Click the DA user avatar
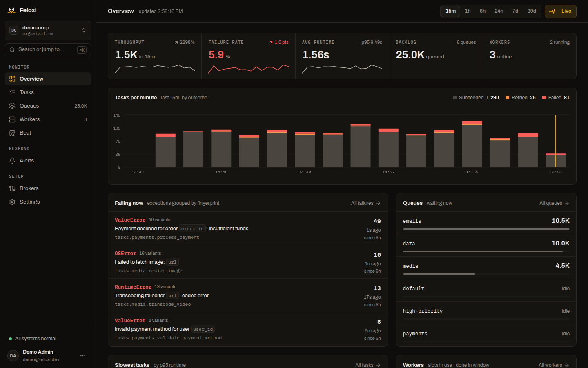The height and width of the screenshot is (368, 588). 13,356
